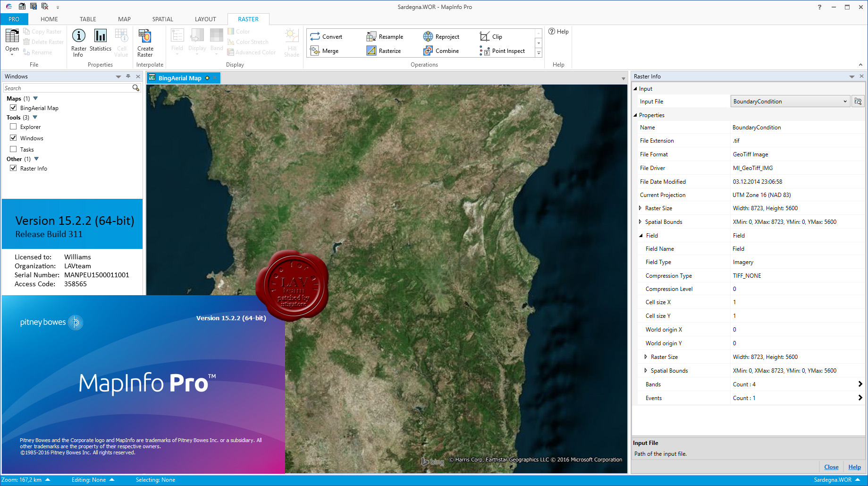Uncheck the Raster Info checkbox

(x=13, y=168)
